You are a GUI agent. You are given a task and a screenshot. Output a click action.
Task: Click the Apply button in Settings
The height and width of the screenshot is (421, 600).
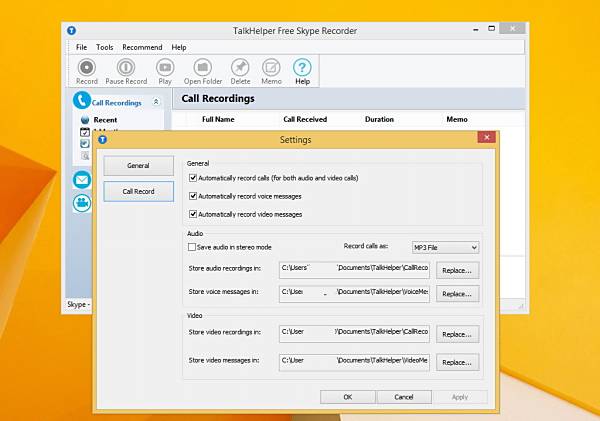pos(460,397)
